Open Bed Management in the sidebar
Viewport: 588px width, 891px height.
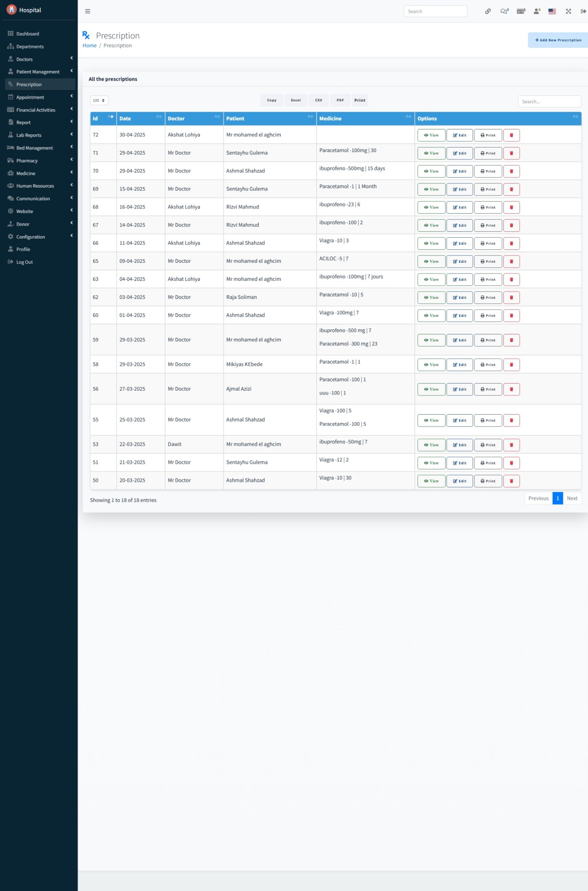pyautogui.click(x=40, y=148)
